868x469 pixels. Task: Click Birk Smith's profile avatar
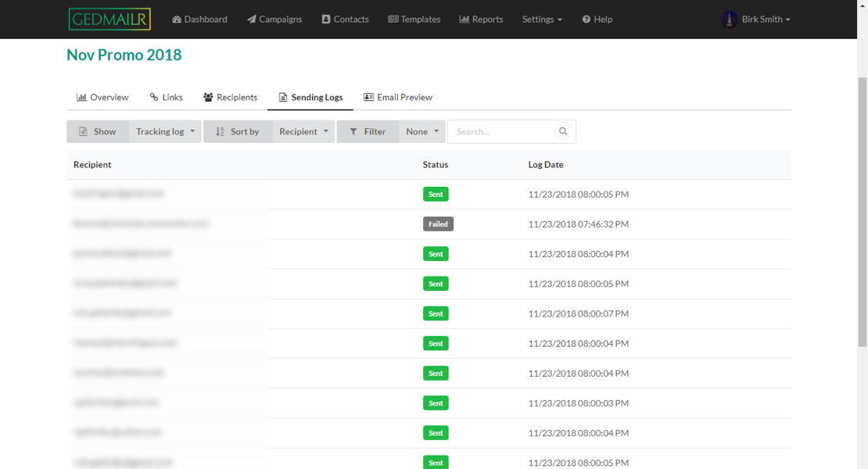click(x=729, y=20)
